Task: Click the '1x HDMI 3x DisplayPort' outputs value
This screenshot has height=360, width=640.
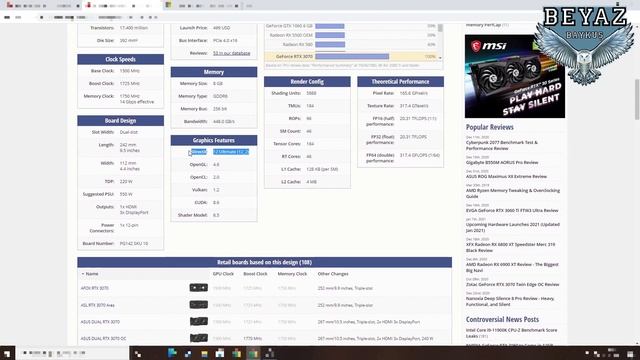Action: [134, 210]
